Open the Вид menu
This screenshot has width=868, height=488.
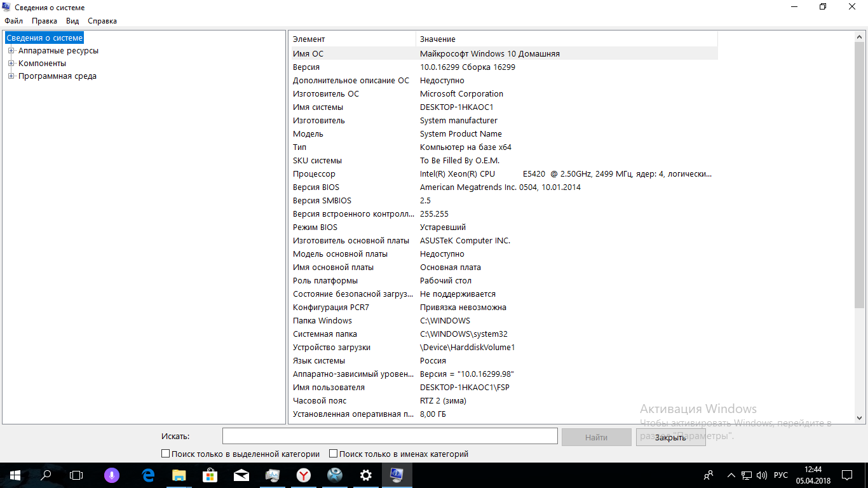pyautogui.click(x=72, y=21)
